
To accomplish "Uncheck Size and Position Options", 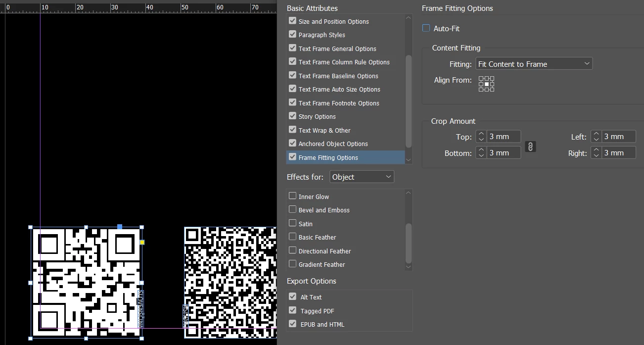I will (x=293, y=21).
